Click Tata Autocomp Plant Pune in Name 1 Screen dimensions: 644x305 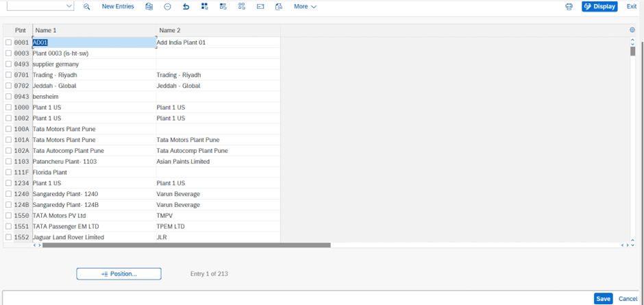coord(95,151)
